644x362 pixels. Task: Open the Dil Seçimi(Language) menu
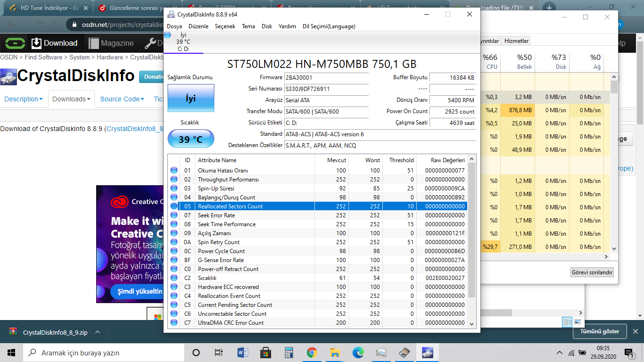(329, 26)
